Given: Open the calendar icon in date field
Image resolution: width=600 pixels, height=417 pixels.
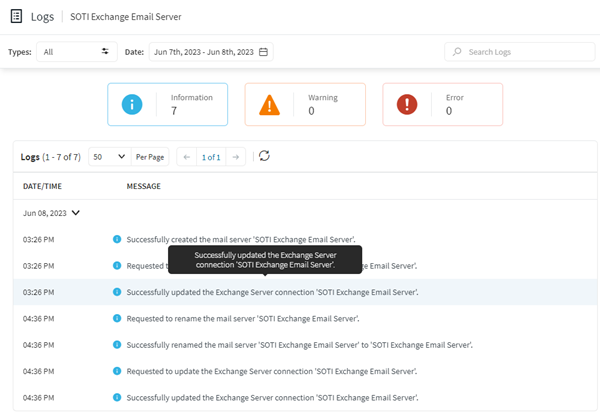Looking at the screenshot, I should (x=265, y=52).
